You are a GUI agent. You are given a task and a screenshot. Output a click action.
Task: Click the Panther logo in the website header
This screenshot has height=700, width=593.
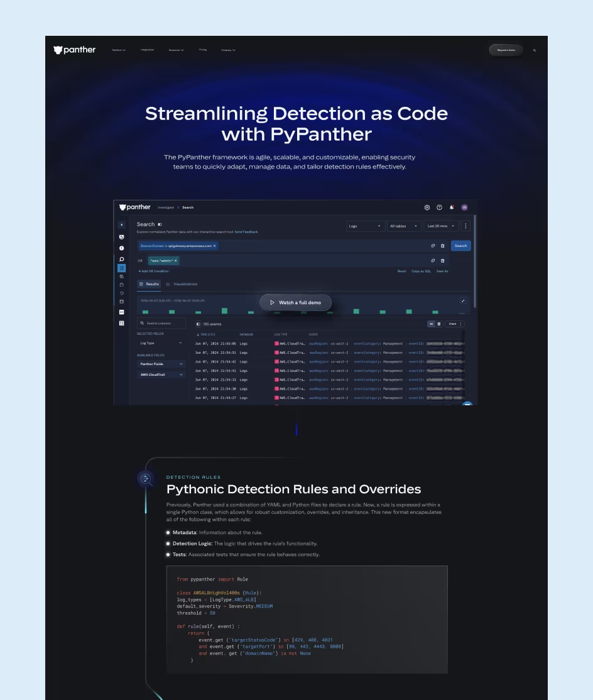pyautogui.click(x=75, y=50)
